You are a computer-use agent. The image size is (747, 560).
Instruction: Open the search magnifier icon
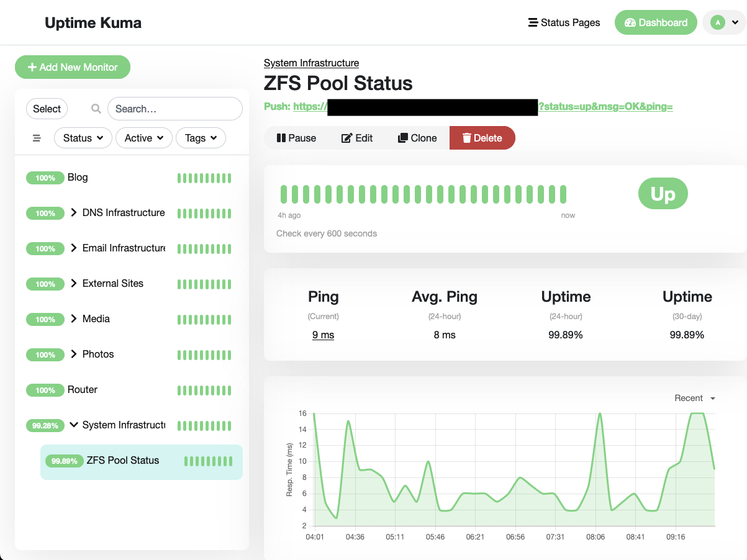point(96,109)
